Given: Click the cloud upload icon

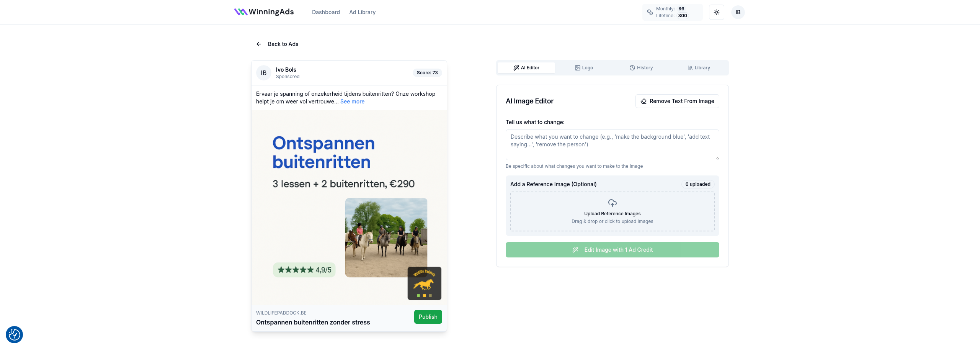Looking at the screenshot, I should coord(612,203).
